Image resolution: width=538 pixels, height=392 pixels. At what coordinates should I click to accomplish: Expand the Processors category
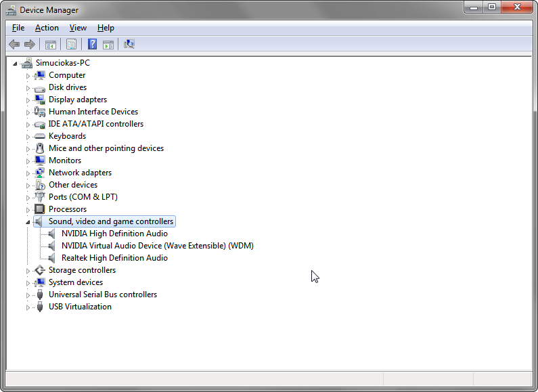click(28, 210)
